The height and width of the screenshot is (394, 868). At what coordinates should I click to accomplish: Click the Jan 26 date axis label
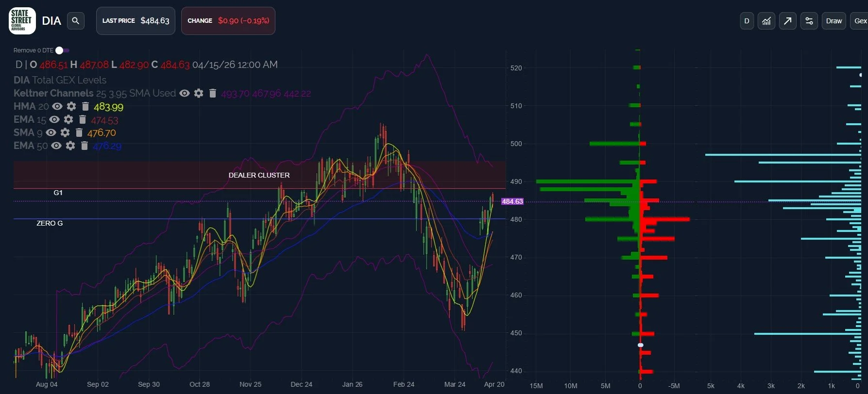pos(352,384)
